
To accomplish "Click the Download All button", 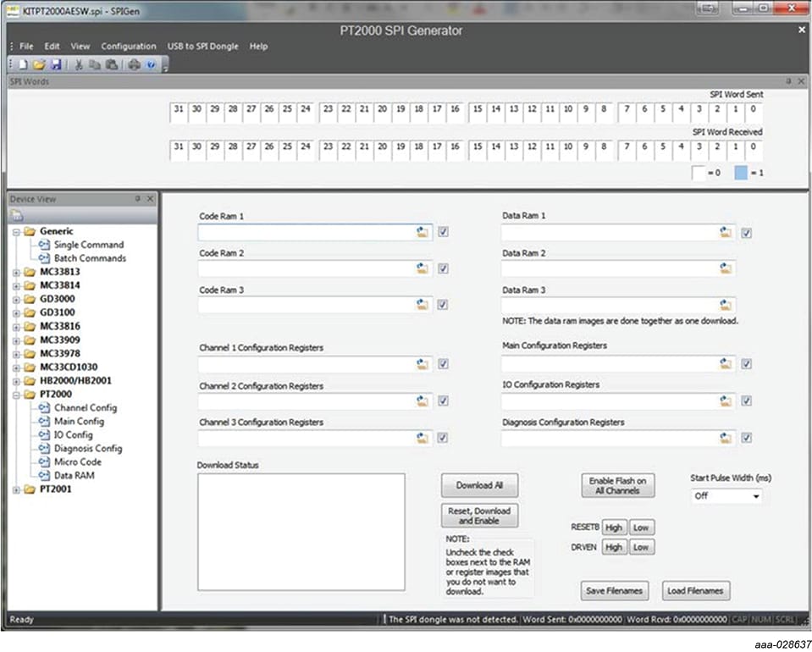I will click(x=479, y=485).
